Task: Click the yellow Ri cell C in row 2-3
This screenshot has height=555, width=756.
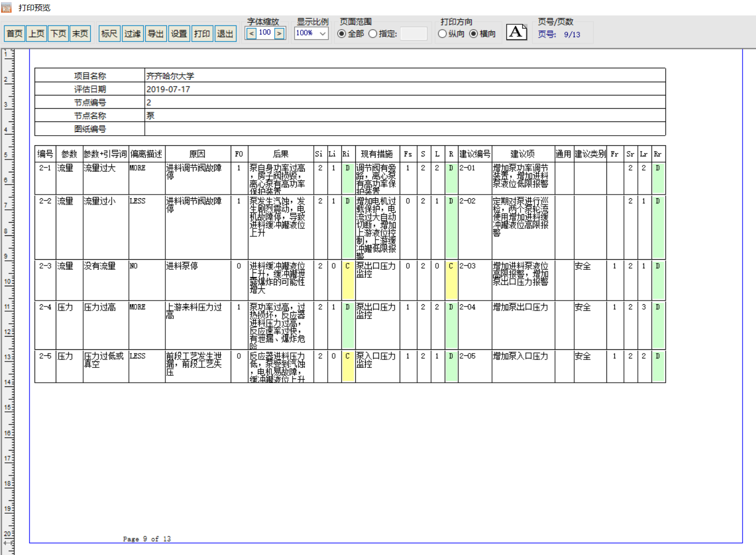Action: coord(347,280)
